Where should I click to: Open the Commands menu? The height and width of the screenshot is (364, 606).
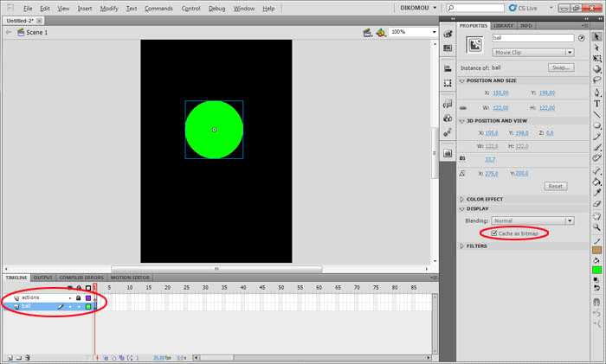pyautogui.click(x=158, y=9)
